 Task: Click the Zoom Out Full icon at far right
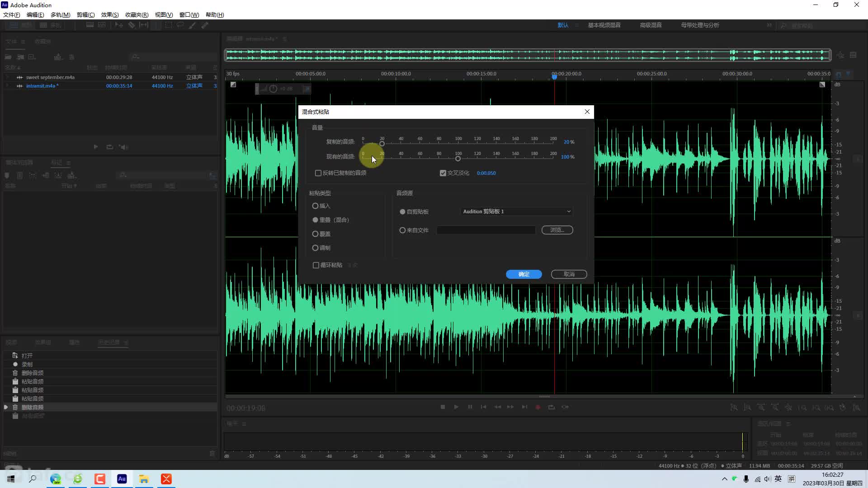click(857, 408)
